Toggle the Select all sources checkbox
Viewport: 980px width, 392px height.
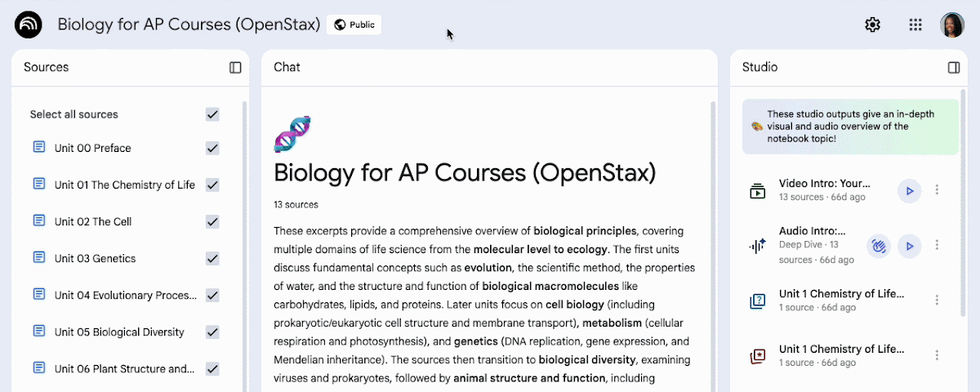coord(212,114)
